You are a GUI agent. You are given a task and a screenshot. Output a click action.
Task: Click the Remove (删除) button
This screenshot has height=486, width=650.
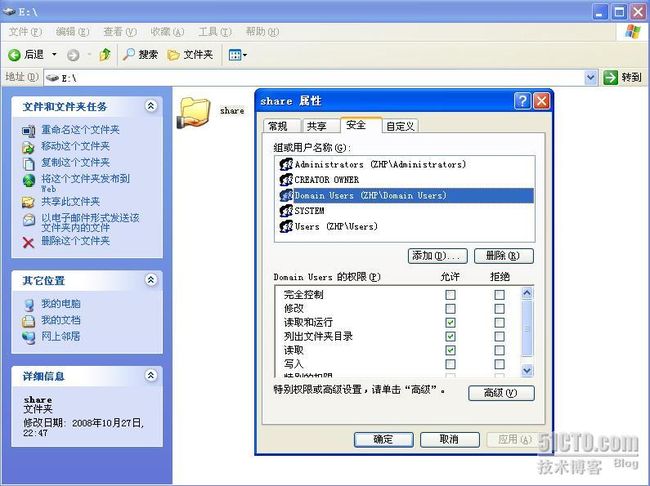504,256
